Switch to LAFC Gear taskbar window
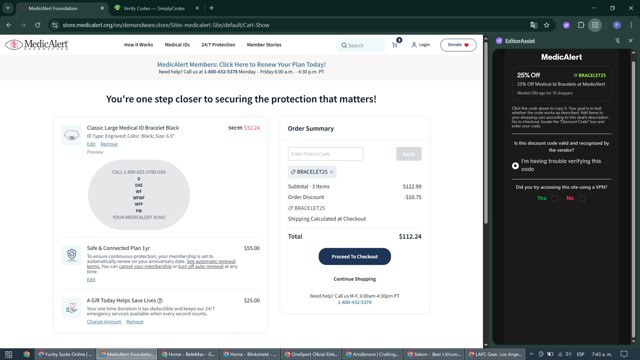 click(x=496, y=354)
